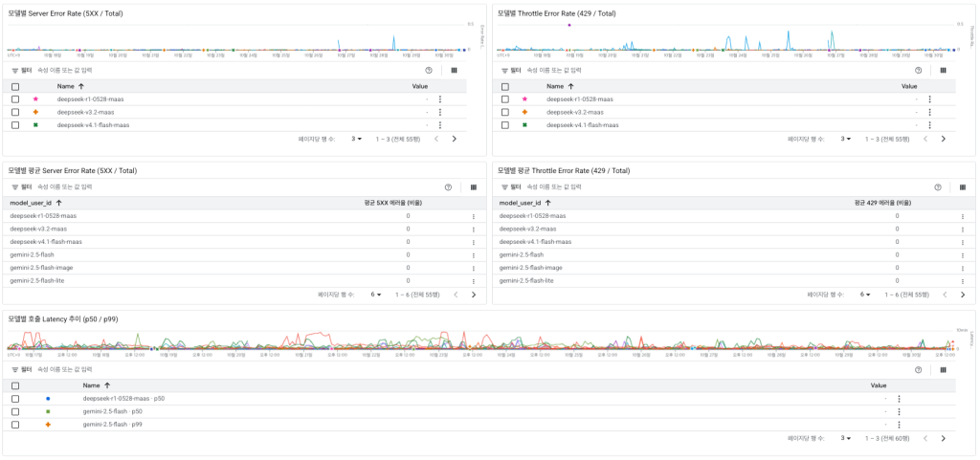Viewport: 980px width, 460px height.
Task: Open help icon in Throttle Error Rate chart legend
Action: click(918, 71)
